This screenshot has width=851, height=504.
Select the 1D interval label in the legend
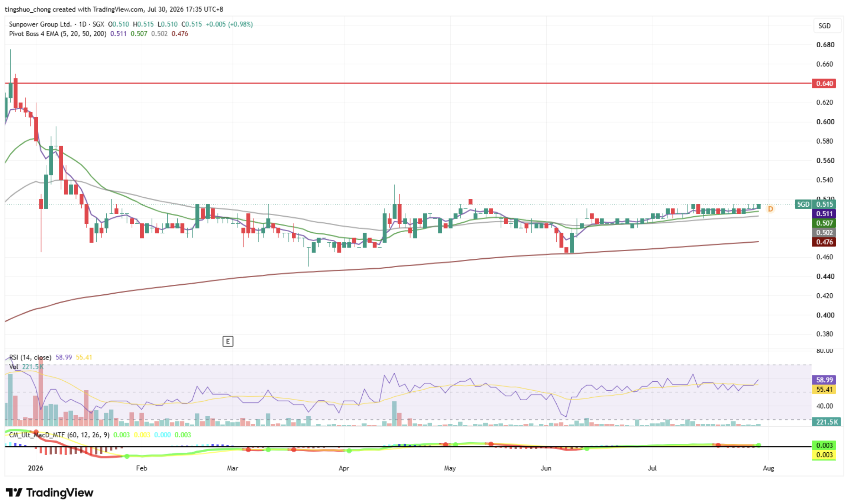(82, 24)
